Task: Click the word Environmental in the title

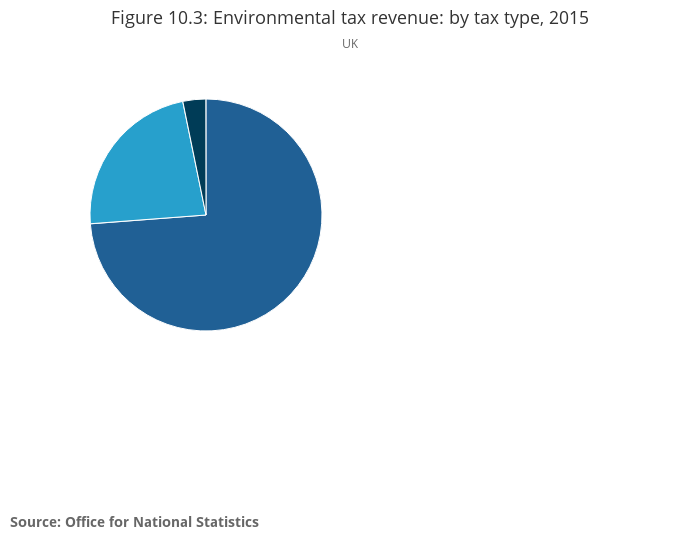Action: click(x=258, y=19)
